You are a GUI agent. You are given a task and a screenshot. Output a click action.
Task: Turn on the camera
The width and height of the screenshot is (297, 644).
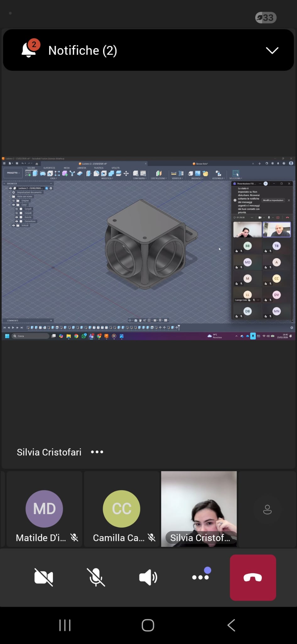[44, 577]
